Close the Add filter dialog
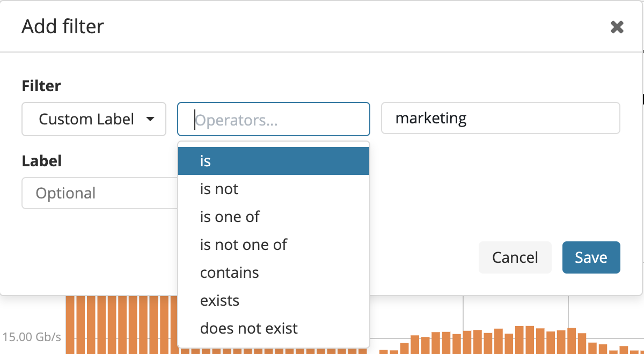644x354 pixels. click(x=617, y=27)
